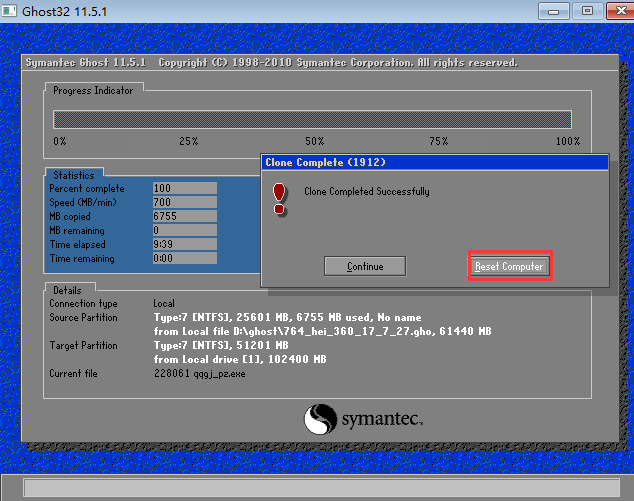
Task: Select the Percent complete value field
Action: 184,188
